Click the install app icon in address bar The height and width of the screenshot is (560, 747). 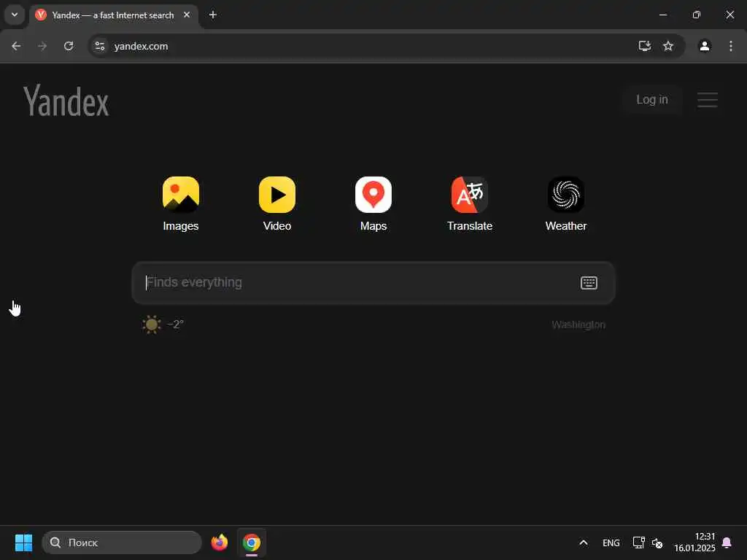[645, 46]
